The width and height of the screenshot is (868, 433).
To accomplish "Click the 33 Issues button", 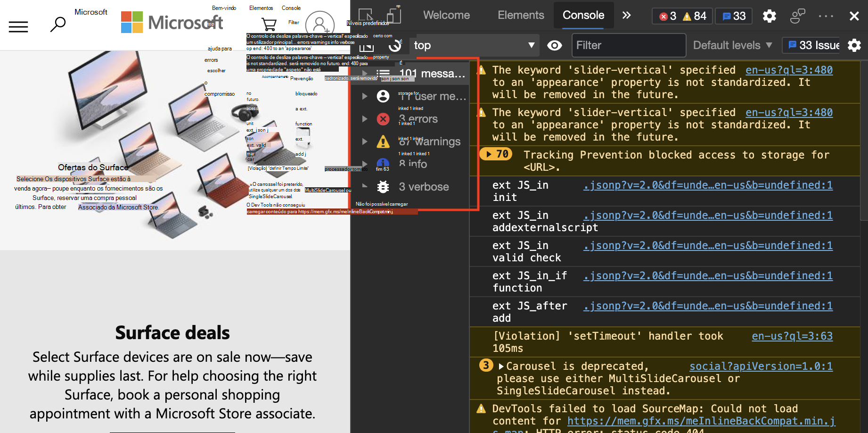I will coord(811,45).
